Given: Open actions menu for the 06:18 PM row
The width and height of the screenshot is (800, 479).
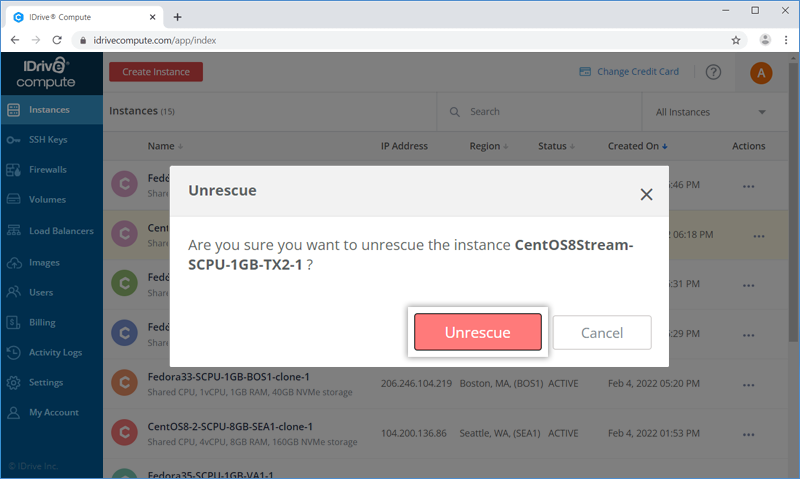Looking at the screenshot, I should click(x=759, y=236).
